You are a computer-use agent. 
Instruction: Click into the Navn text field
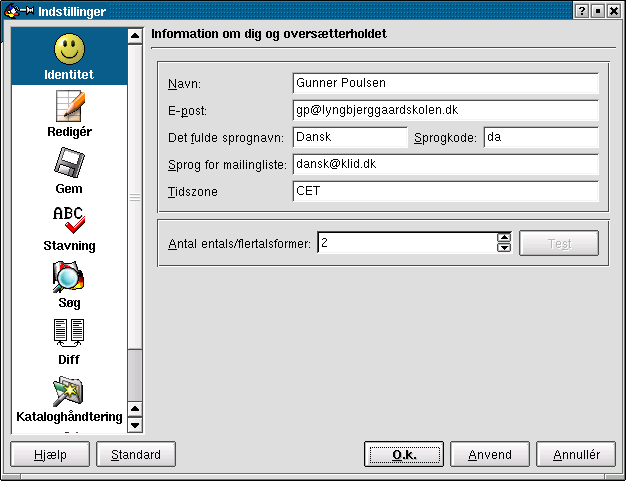(445, 83)
